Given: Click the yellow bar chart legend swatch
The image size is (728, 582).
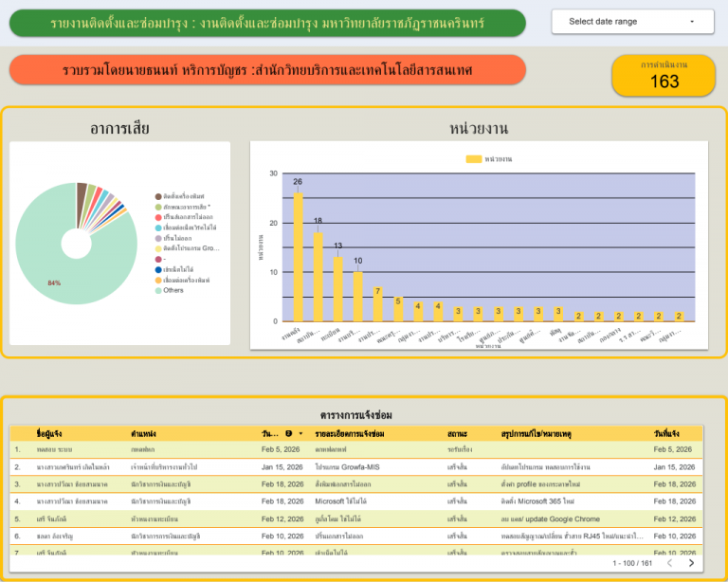Looking at the screenshot, I should point(474,159).
